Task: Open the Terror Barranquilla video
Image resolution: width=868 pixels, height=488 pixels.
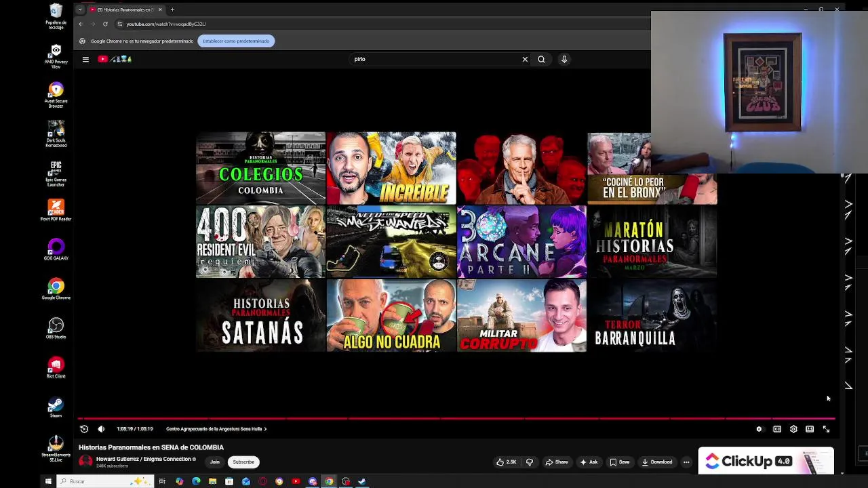Action: tap(652, 316)
